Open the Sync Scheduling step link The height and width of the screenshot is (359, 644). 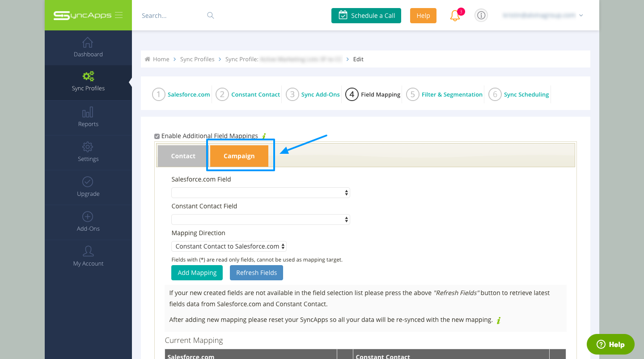pos(526,94)
